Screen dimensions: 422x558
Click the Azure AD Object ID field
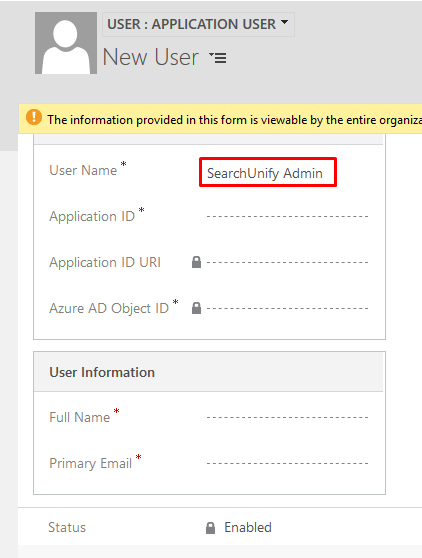pyautogui.click(x=287, y=308)
